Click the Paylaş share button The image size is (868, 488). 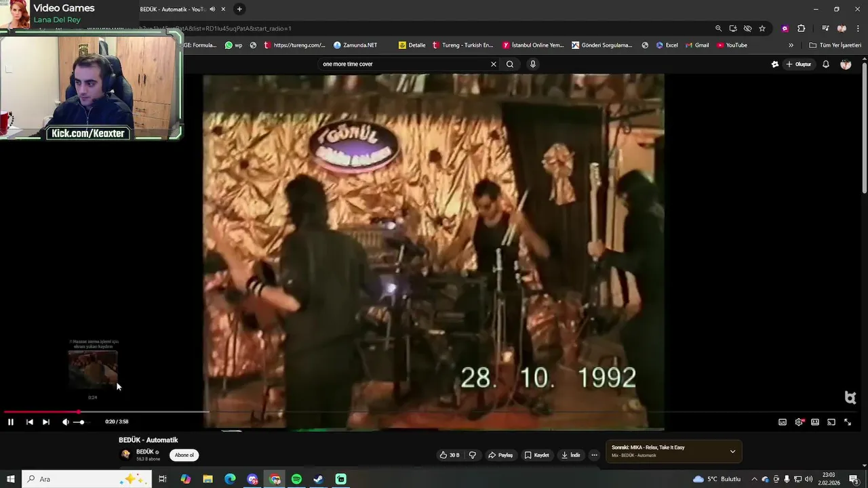(x=500, y=455)
